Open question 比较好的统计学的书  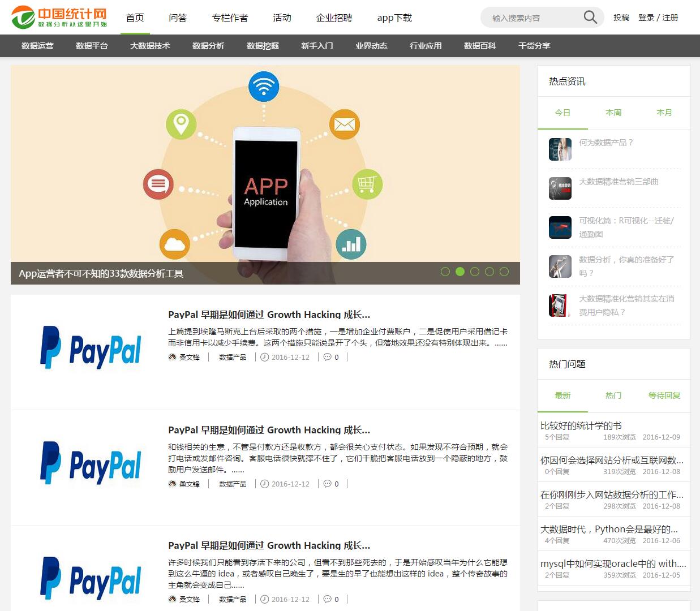coord(581,426)
